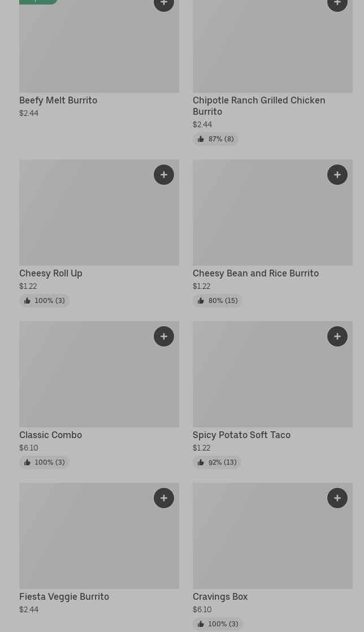Open the Spicy Potato Soft Taco title

(241, 435)
